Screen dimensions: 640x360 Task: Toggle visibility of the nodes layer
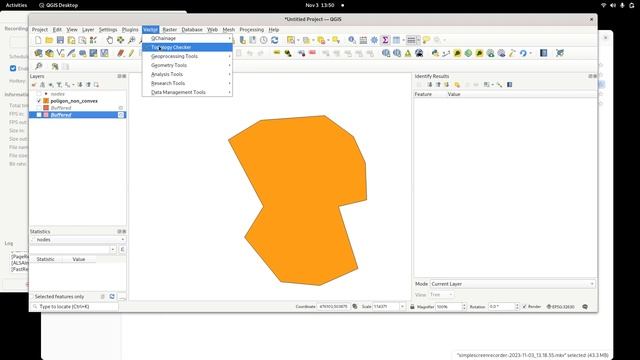coord(39,94)
